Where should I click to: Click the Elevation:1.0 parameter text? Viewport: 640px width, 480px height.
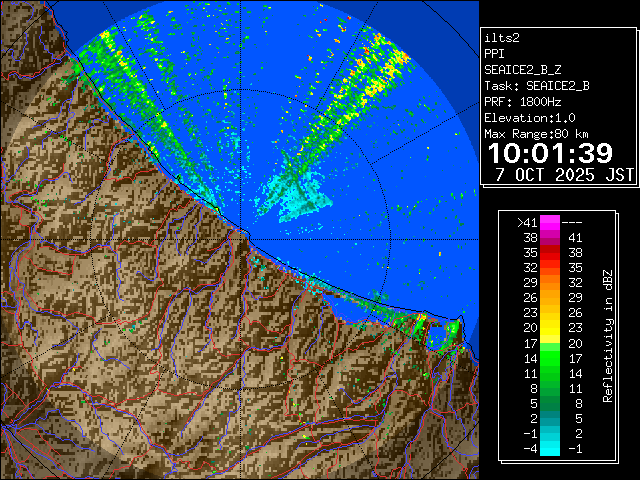[x=532, y=117]
